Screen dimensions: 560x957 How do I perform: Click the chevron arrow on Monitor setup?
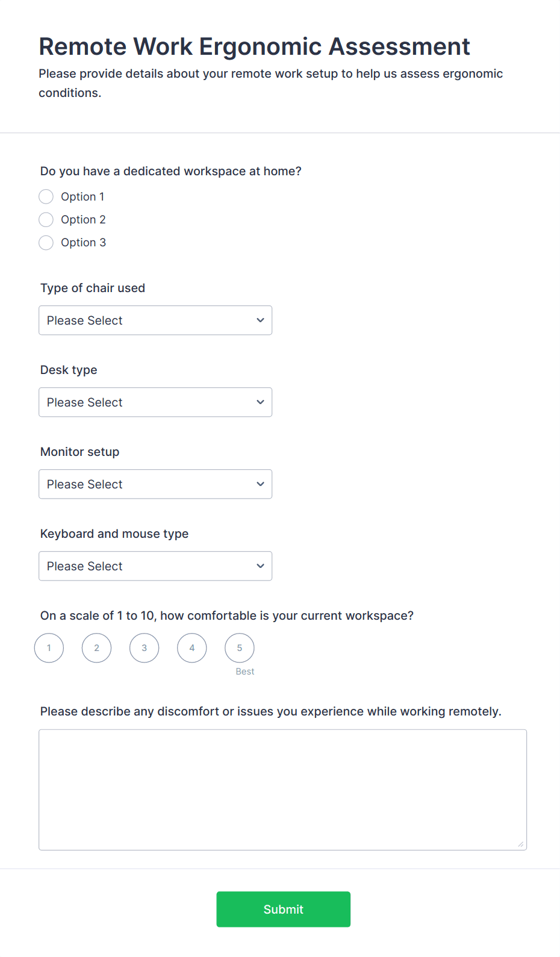coord(260,484)
